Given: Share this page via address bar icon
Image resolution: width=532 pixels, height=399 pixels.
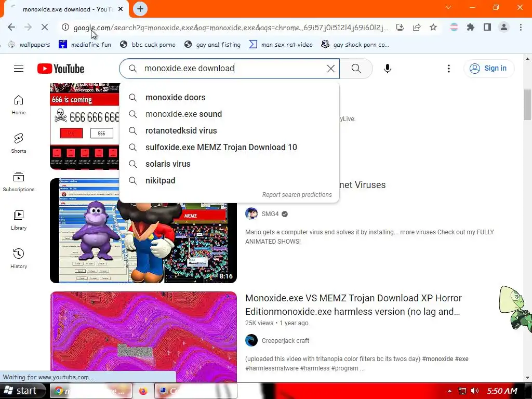Looking at the screenshot, I should 417,27.
